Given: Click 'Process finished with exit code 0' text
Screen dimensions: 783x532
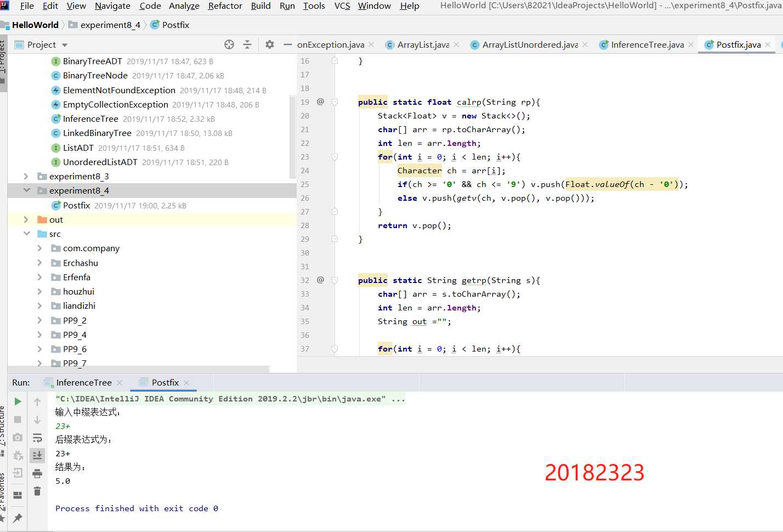Looking at the screenshot, I should pos(137,508).
